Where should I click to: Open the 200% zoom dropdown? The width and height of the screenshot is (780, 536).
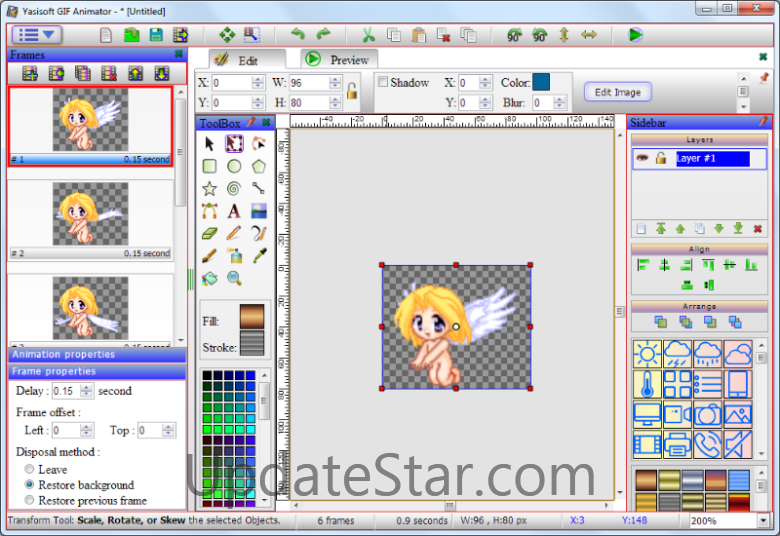pyautogui.click(x=764, y=521)
